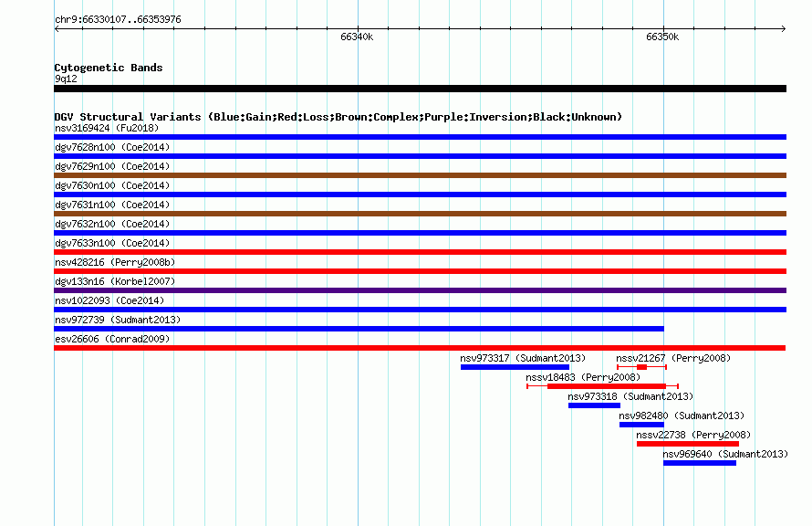The width and height of the screenshot is (812, 526).
Task: Open the nsv1022093 (Coe2014) label
Action: (109, 300)
